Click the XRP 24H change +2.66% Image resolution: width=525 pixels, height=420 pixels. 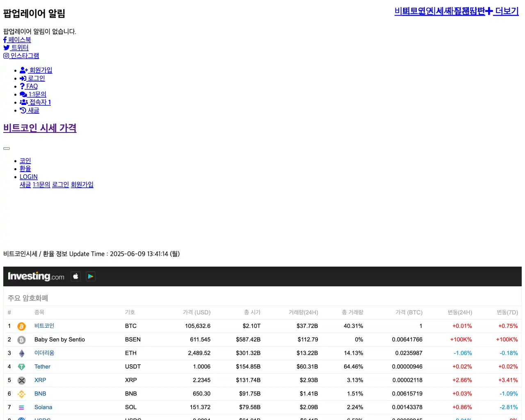462,380
